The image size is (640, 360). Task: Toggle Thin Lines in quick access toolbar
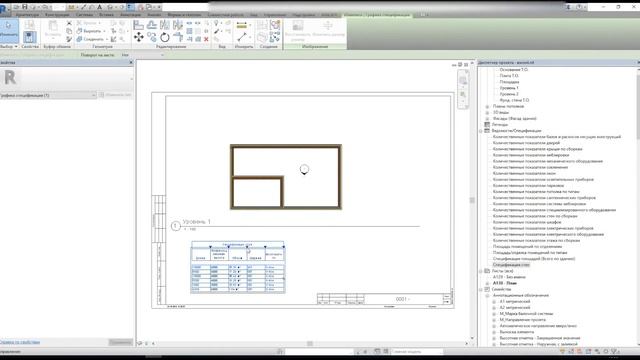coord(131,7)
